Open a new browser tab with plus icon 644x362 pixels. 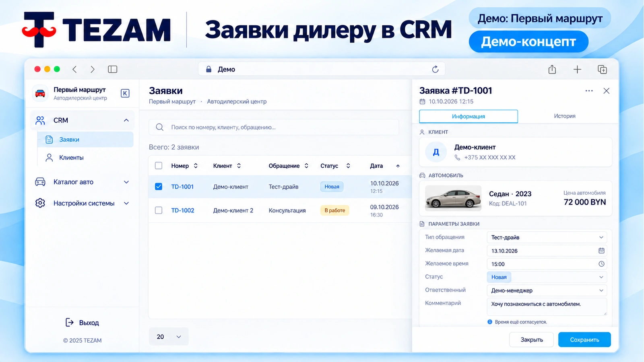tap(577, 69)
